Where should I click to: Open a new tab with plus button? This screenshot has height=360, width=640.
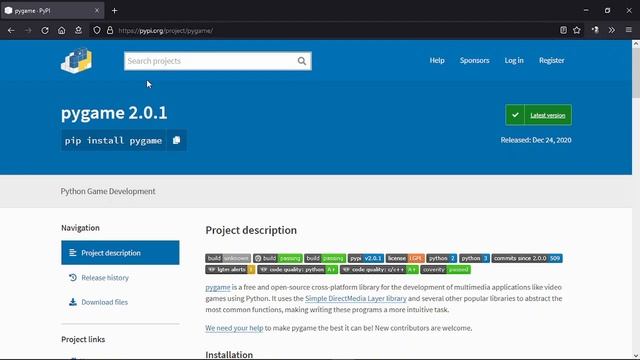(115, 11)
